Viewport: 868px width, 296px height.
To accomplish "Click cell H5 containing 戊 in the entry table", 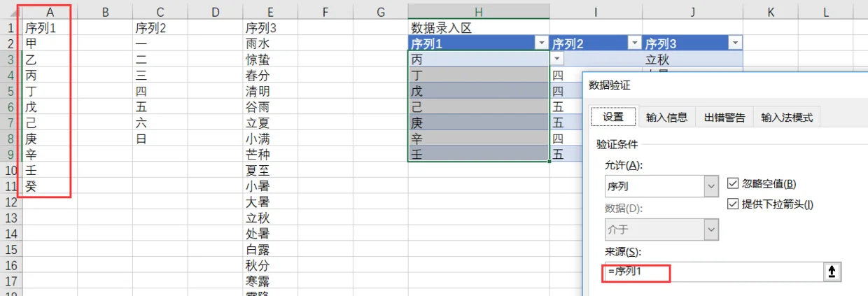I will [x=479, y=91].
